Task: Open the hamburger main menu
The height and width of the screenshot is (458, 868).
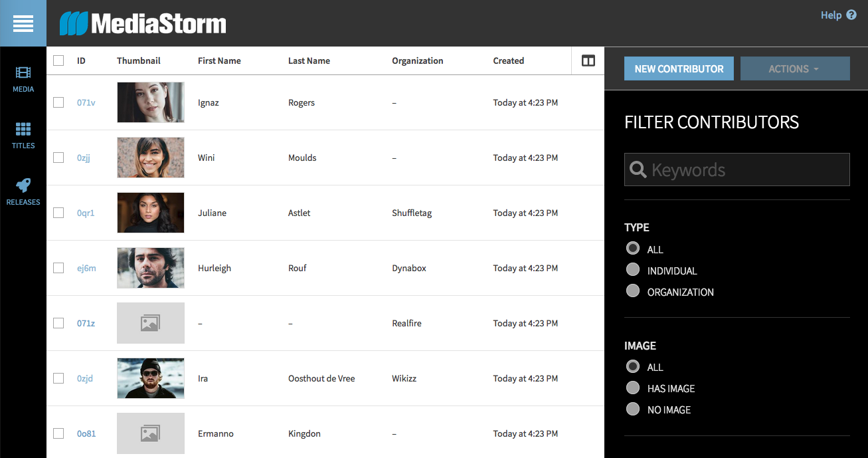Action: click(23, 23)
